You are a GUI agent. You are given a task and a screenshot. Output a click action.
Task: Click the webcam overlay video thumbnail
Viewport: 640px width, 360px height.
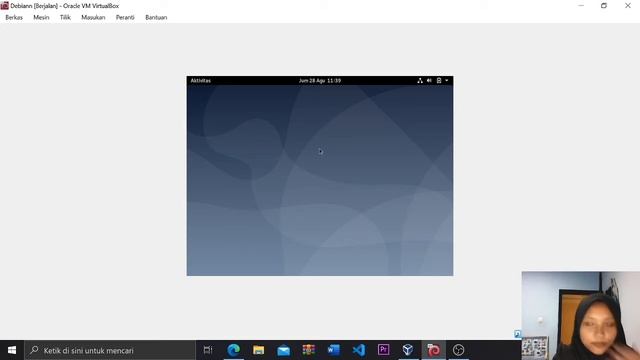click(x=580, y=316)
